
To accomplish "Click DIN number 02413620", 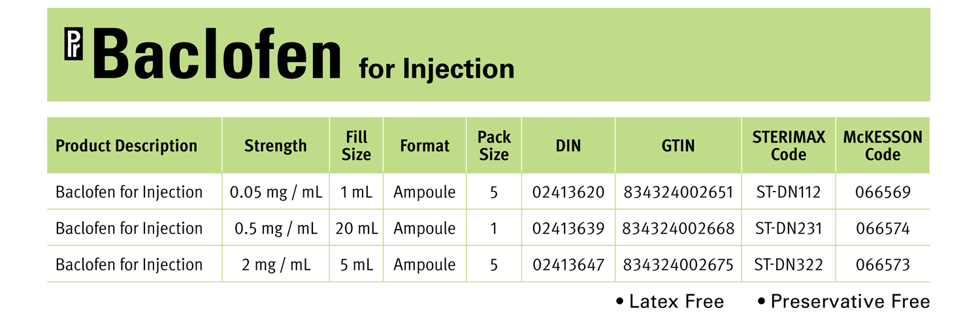I will (x=568, y=192).
